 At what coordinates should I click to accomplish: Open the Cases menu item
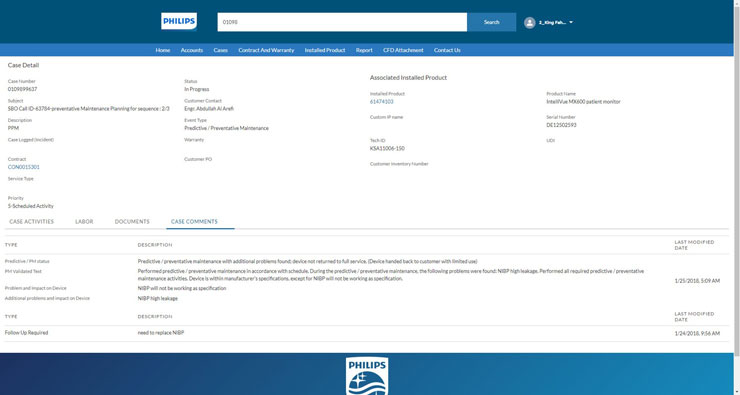pos(220,50)
